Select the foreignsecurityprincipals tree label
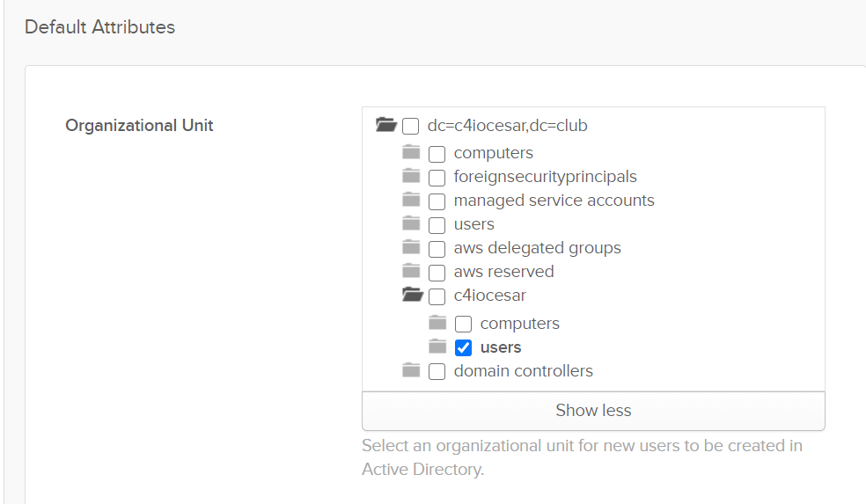 pos(545,177)
